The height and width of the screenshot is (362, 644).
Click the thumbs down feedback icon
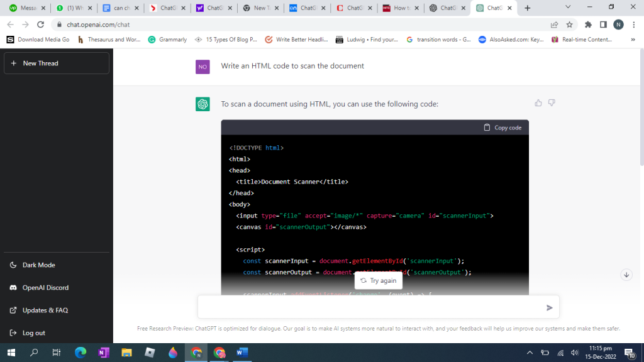pos(552,103)
